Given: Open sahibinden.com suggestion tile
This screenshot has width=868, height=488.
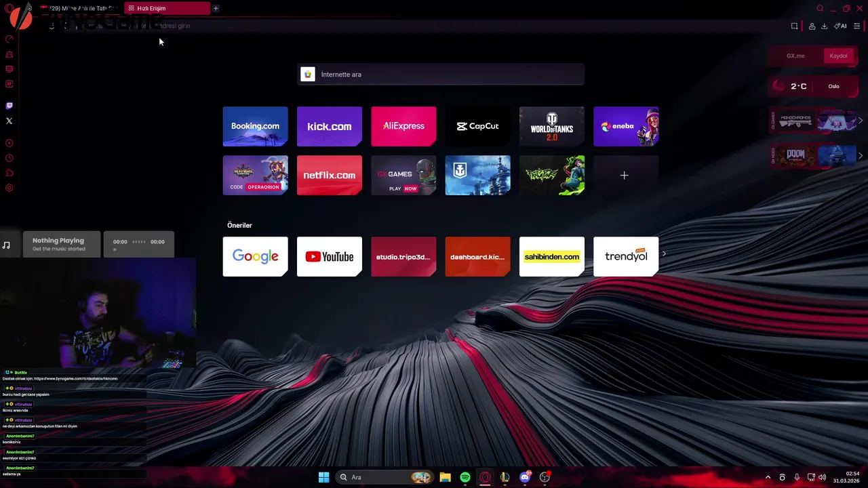Looking at the screenshot, I should (552, 256).
